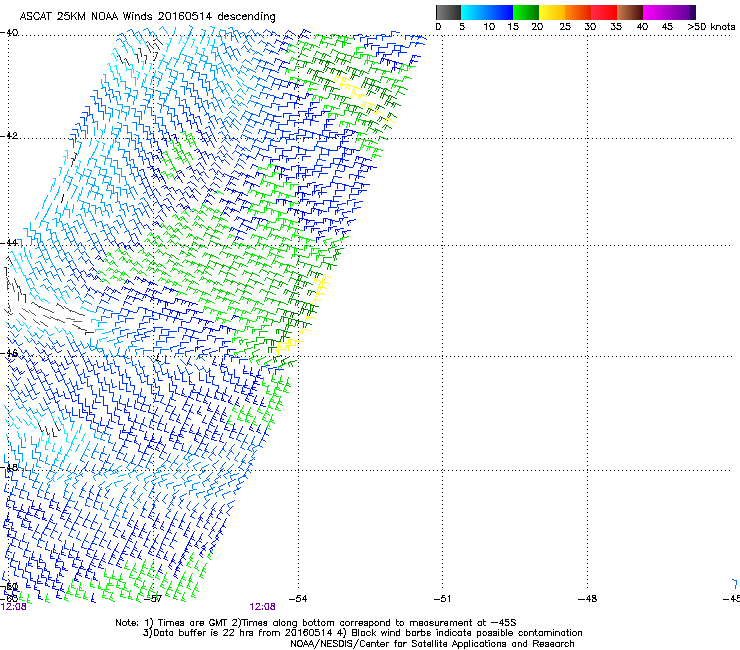Click the note 'Times are GMT' line
Image resolution: width=740 pixels, height=650 pixels.
[316, 623]
